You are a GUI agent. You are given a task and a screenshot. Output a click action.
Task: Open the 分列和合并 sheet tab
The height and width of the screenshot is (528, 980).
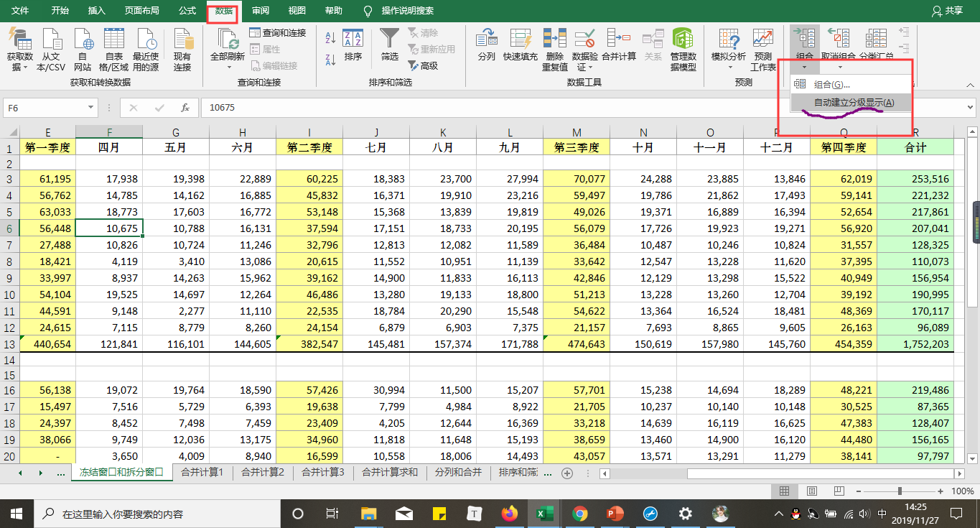pos(458,473)
